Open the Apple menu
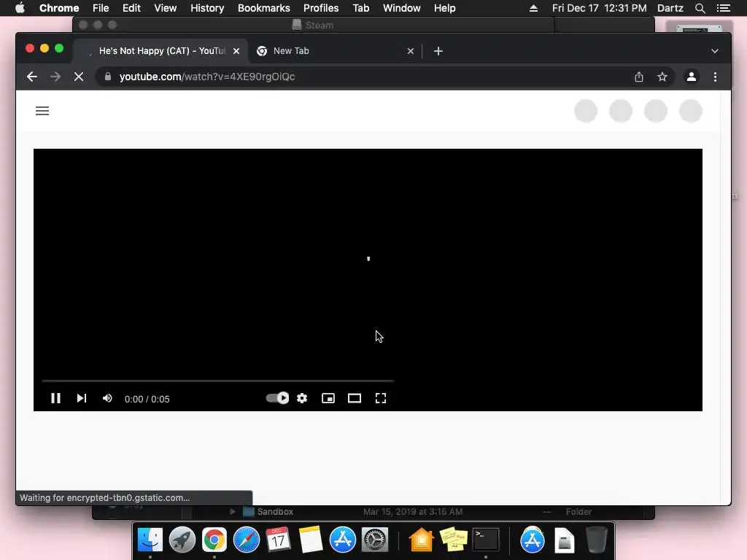Screen dimensions: 747x560 [20, 8]
